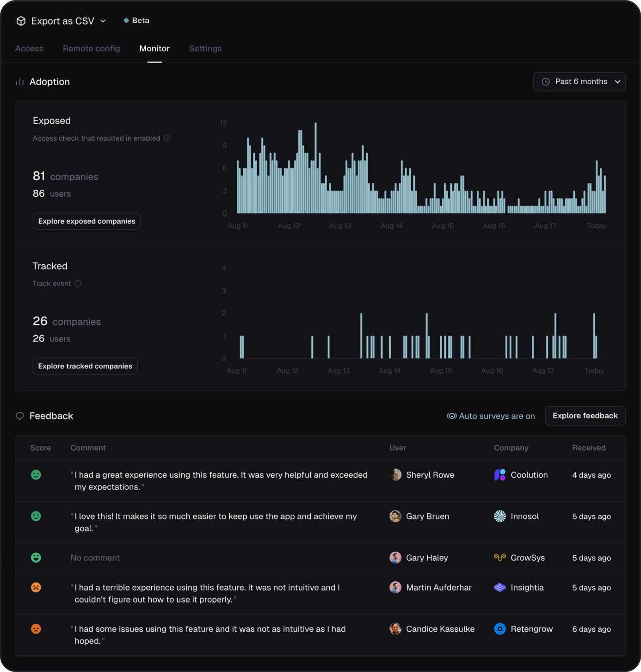
Task: Click the Coolution company logo
Action: pos(500,475)
